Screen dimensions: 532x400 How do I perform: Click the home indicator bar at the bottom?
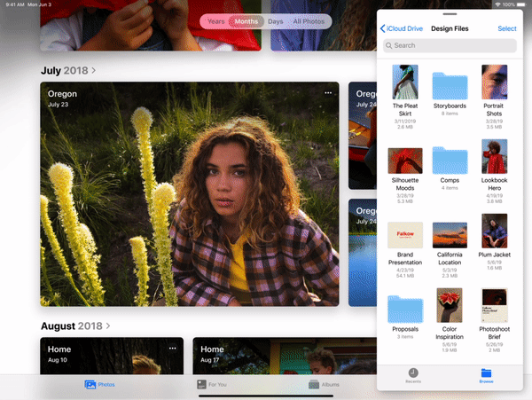[x=266, y=396]
